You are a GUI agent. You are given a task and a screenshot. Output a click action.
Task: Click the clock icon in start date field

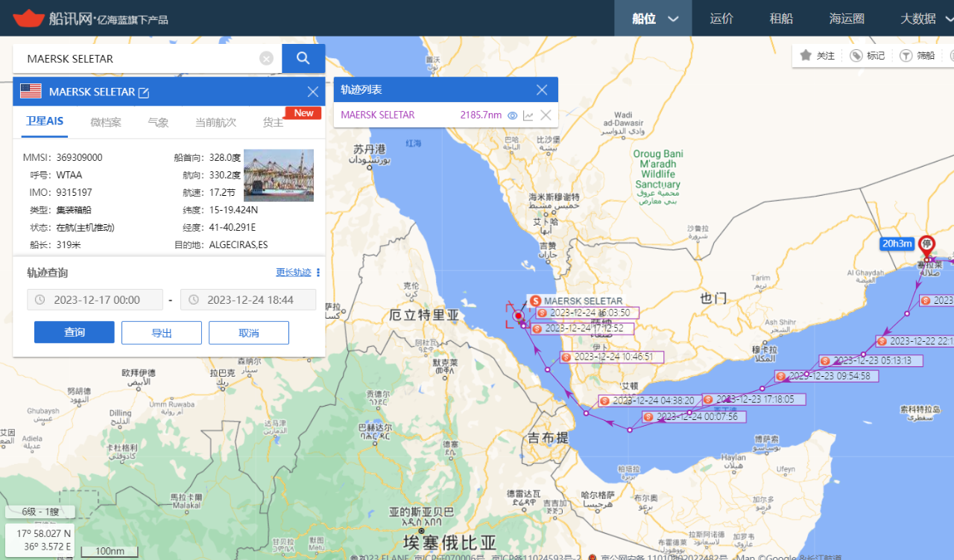[x=40, y=300]
